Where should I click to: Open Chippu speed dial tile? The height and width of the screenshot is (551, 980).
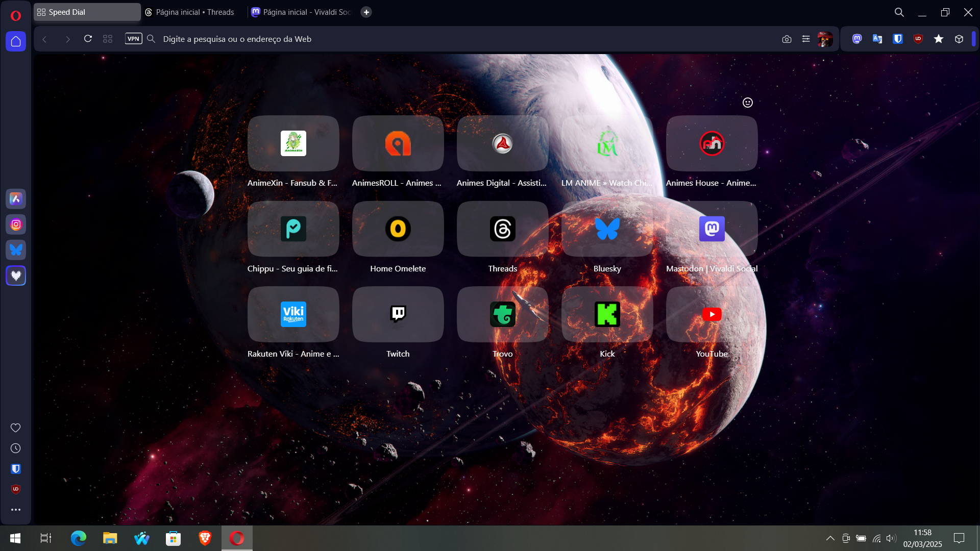point(293,229)
